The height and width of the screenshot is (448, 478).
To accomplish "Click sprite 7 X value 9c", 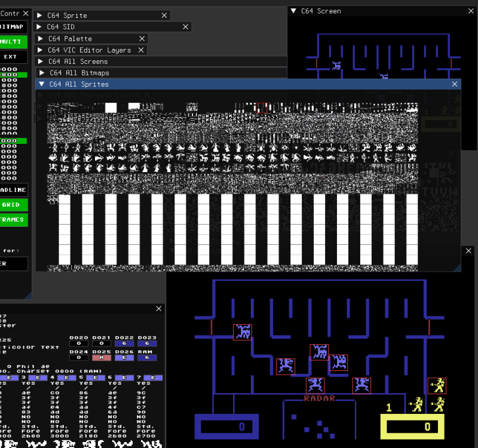I will 141,393.
